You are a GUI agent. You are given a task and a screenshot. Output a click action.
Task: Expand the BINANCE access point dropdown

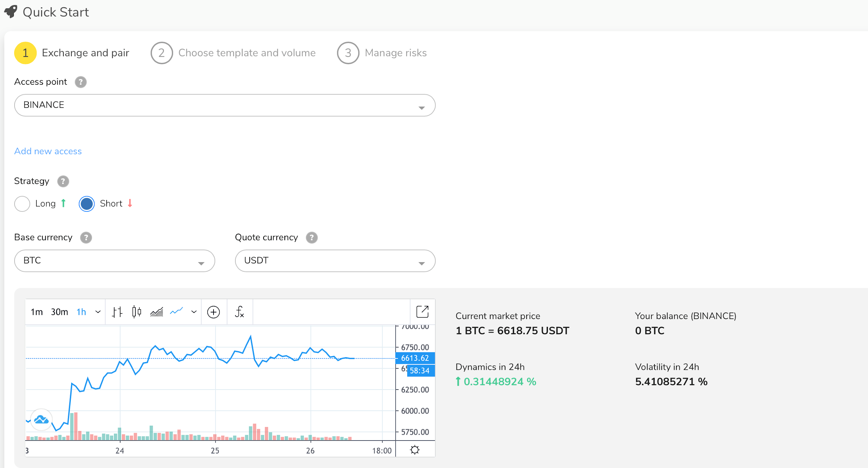[225, 105]
